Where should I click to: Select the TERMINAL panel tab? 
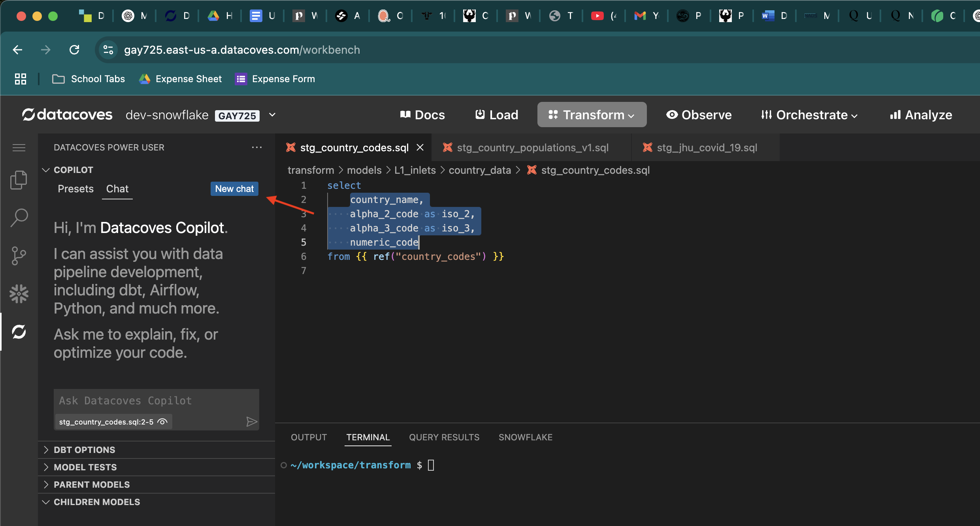(x=368, y=437)
